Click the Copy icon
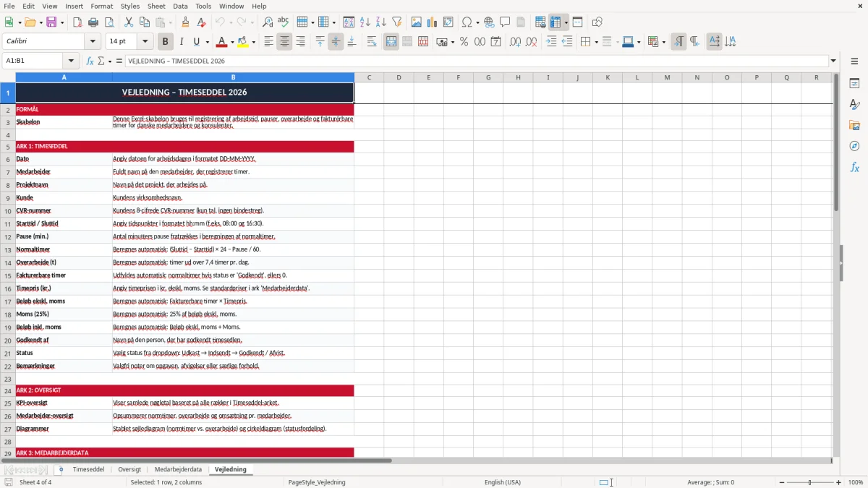This screenshot has width=868, height=488. coord(145,22)
